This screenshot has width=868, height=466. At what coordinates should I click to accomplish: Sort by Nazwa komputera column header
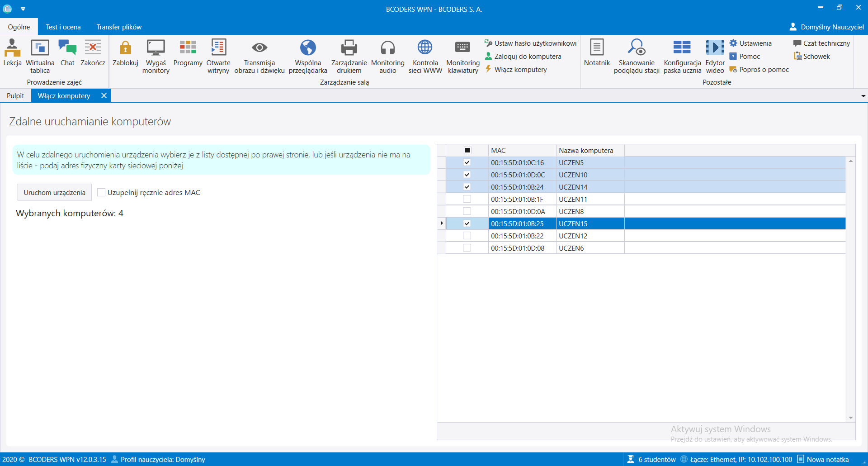coord(590,150)
